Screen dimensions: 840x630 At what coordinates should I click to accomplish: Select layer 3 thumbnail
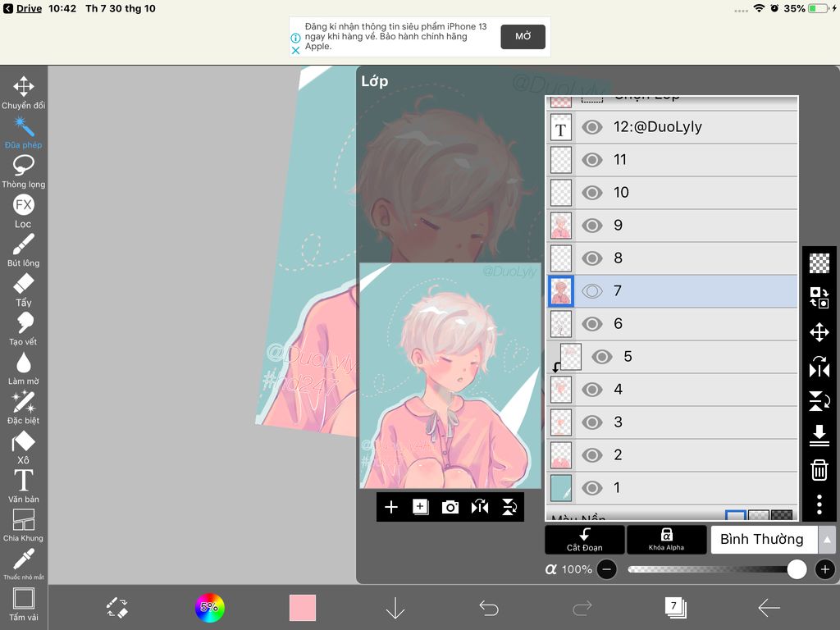pos(561,422)
